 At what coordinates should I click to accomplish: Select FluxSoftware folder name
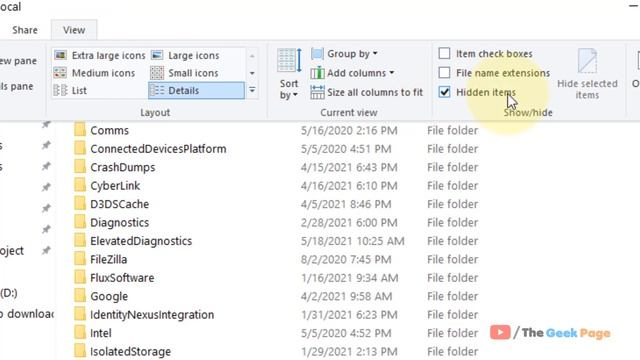point(122,278)
